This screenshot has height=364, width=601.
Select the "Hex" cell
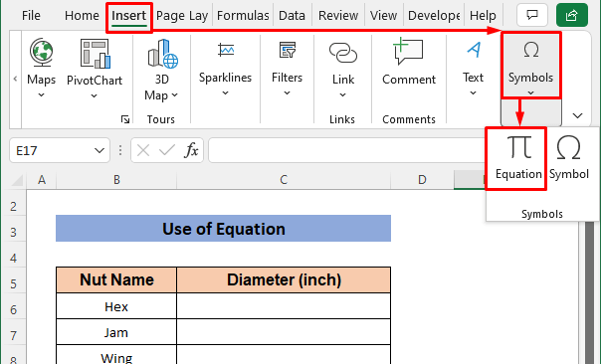point(116,306)
